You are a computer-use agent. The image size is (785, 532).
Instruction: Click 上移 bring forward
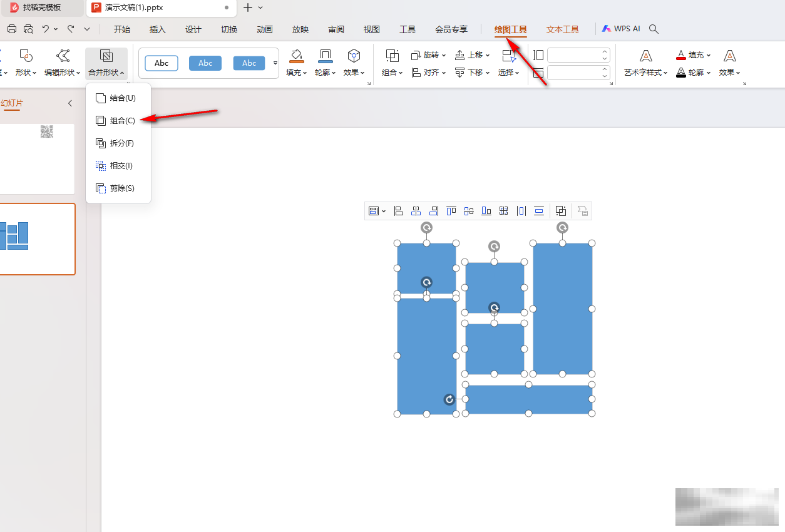click(x=473, y=55)
